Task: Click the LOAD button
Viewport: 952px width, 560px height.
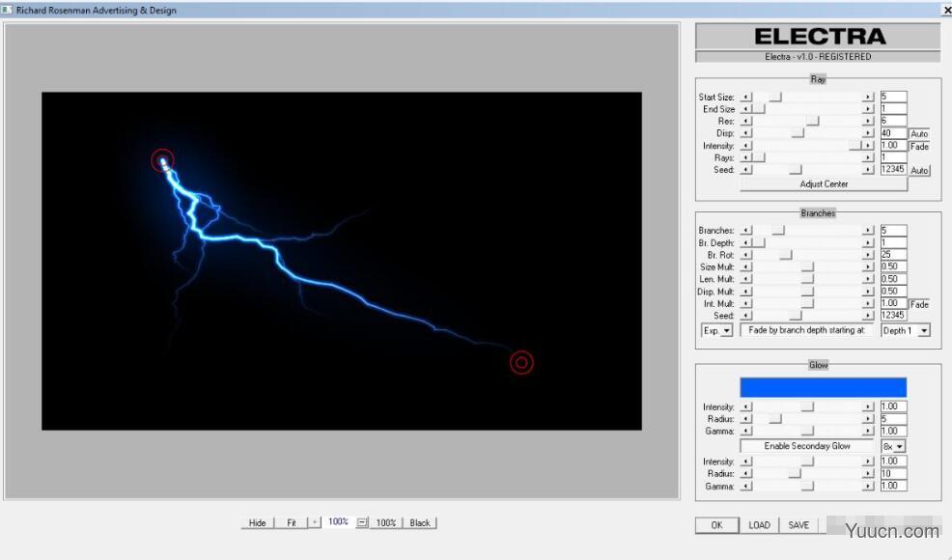Action: point(759,525)
